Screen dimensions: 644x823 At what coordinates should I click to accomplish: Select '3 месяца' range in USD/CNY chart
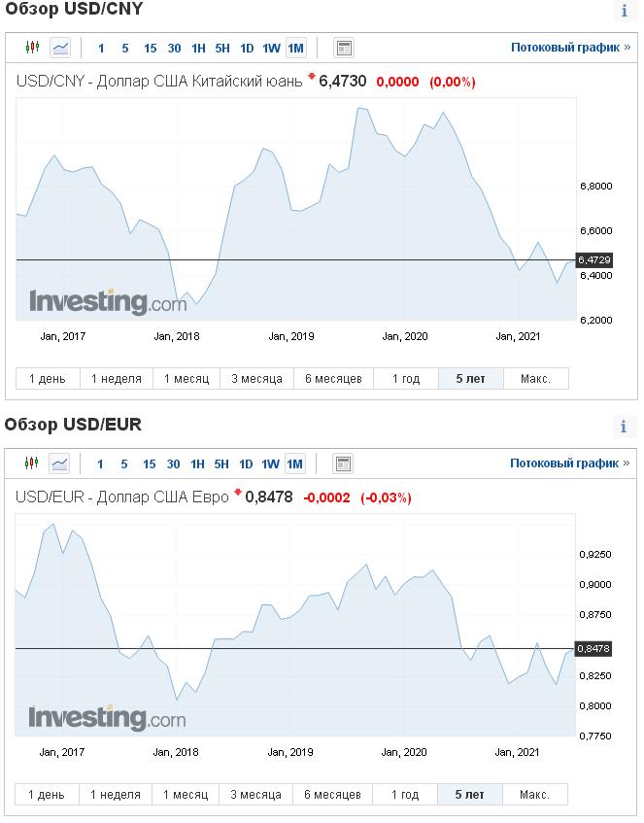click(x=256, y=378)
